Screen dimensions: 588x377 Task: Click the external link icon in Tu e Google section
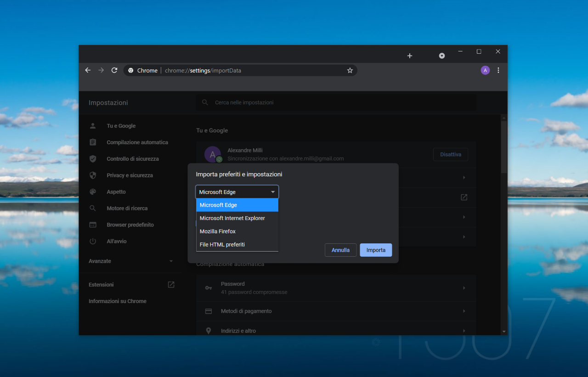tap(464, 197)
